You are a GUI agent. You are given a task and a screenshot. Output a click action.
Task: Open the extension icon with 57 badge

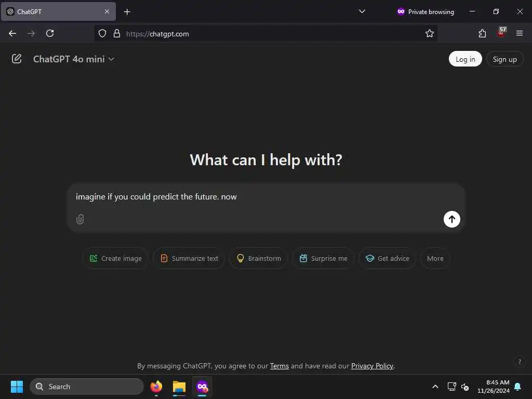point(501,33)
